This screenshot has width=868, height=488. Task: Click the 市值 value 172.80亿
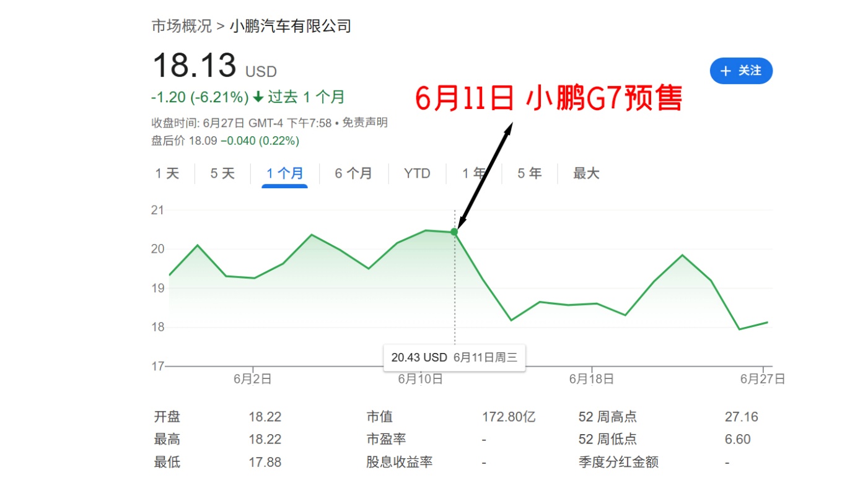(509, 417)
